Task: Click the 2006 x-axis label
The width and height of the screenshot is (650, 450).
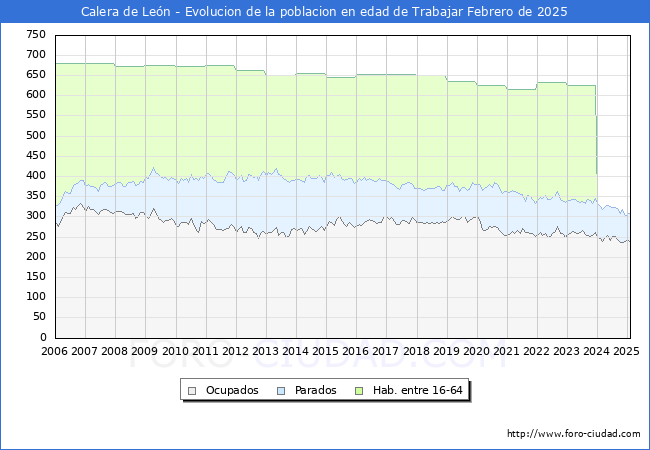Action: [54, 351]
